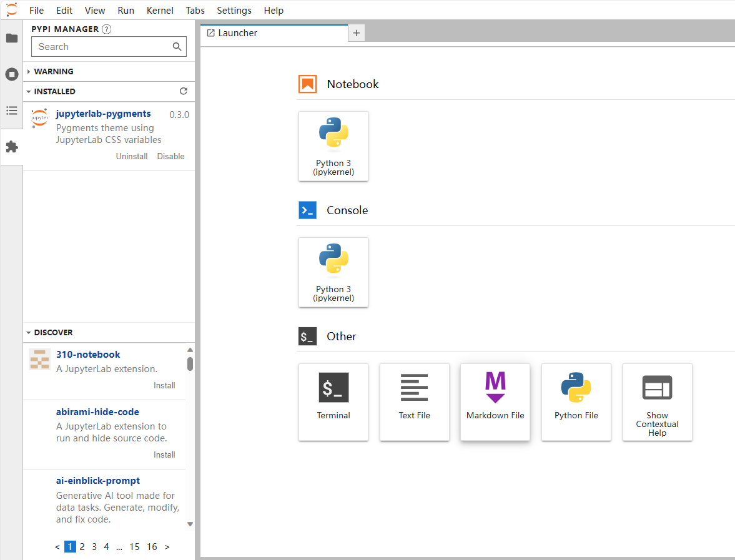This screenshot has width=735, height=560.
Task: Refresh the installed extensions list
Action: (183, 91)
